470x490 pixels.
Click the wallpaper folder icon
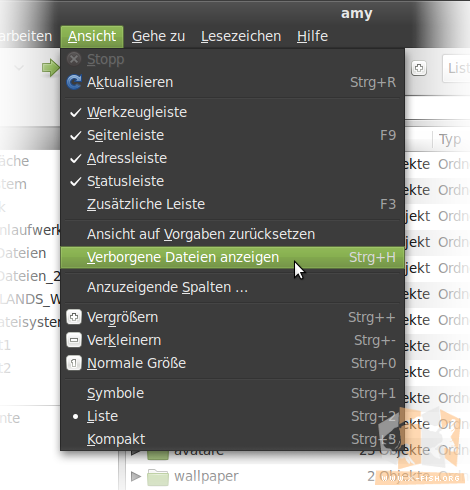coord(158,477)
